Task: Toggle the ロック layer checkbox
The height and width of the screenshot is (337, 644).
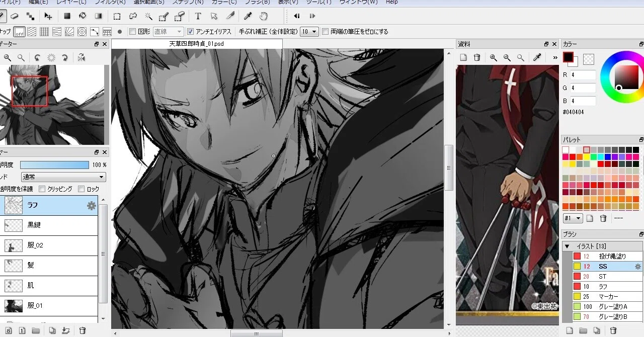Action: pyautogui.click(x=82, y=189)
